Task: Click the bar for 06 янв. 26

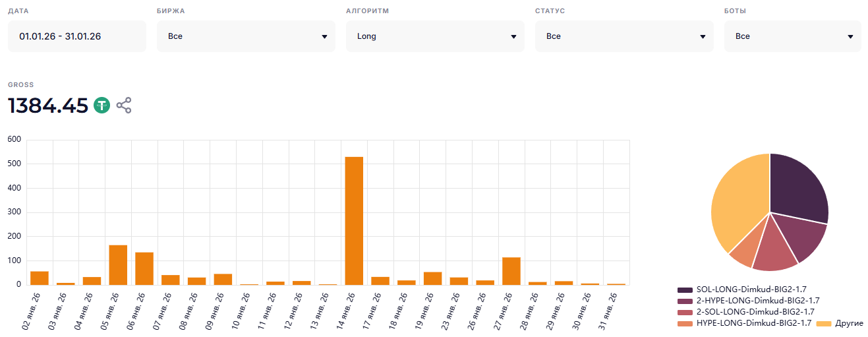Action: pyautogui.click(x=144, y=268)
